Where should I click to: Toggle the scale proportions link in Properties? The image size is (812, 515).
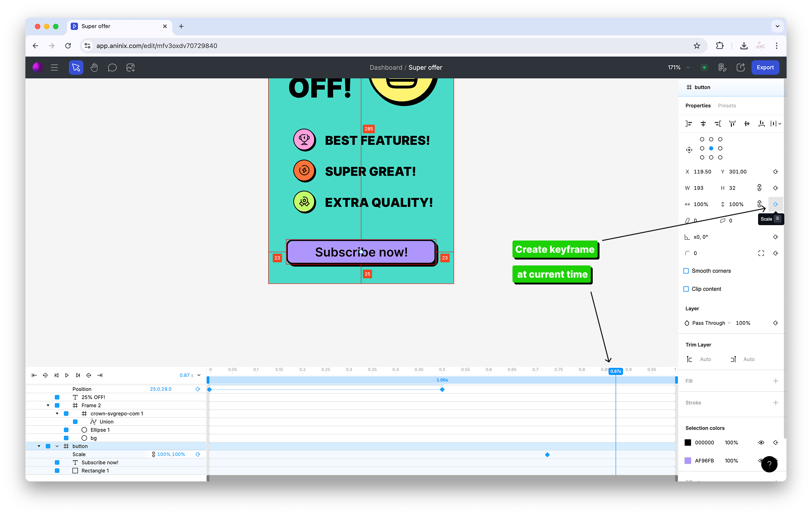point(759,204)
